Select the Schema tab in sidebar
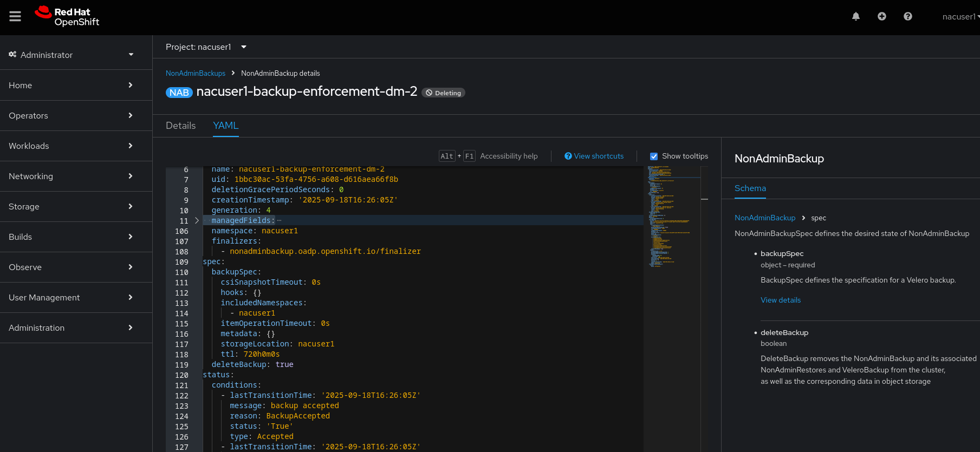The height and width of the screenshot is (452, 980). [750, 188]
